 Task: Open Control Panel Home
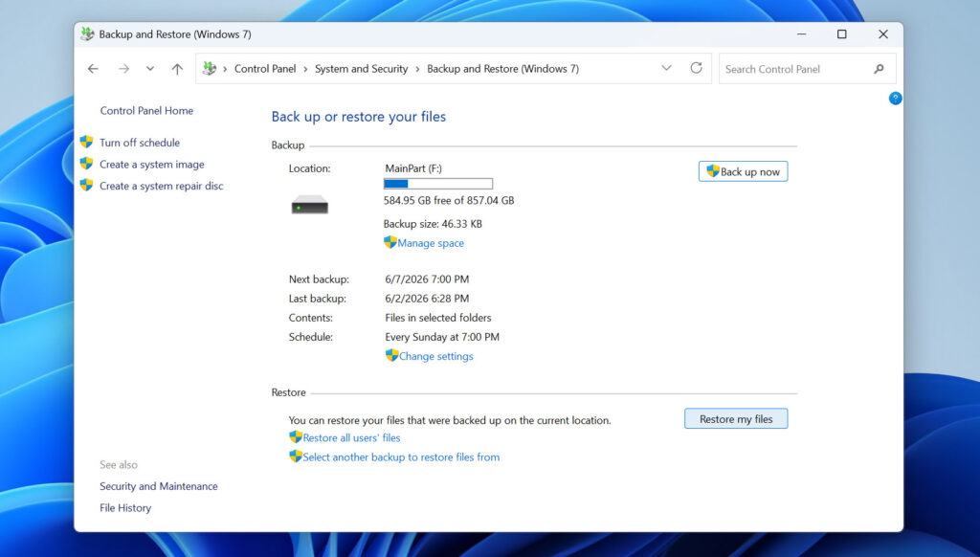146,111
